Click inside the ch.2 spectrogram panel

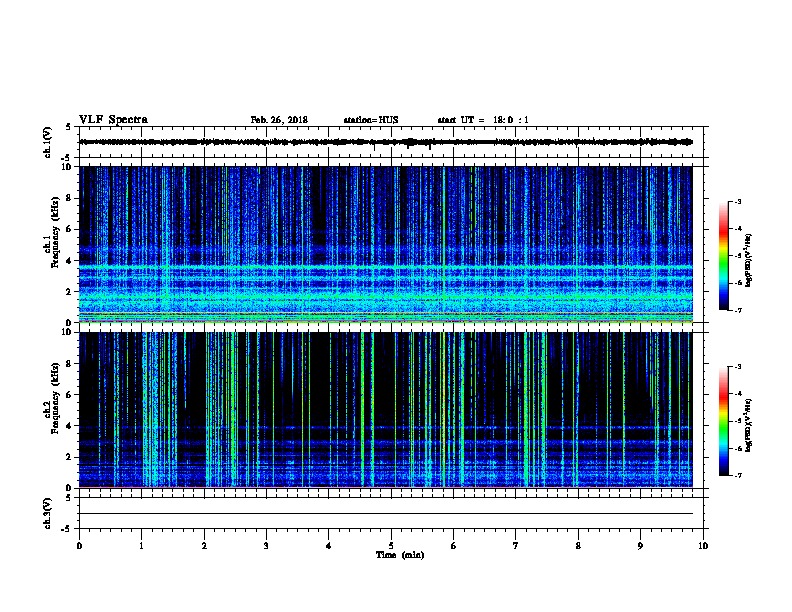click(386, 410)
